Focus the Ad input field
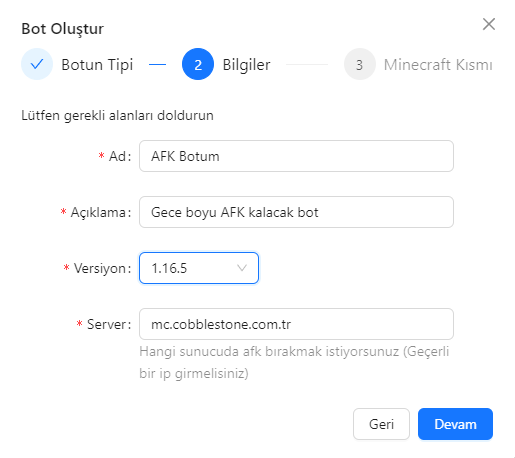 point(296,156)
